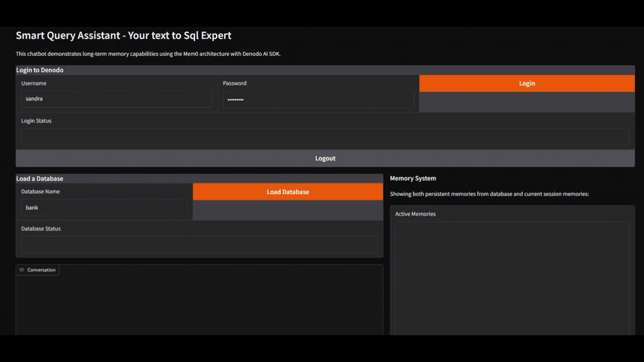Click the persistent memories description line
This screenshot has width=644, height=362.
click(489, 194)
